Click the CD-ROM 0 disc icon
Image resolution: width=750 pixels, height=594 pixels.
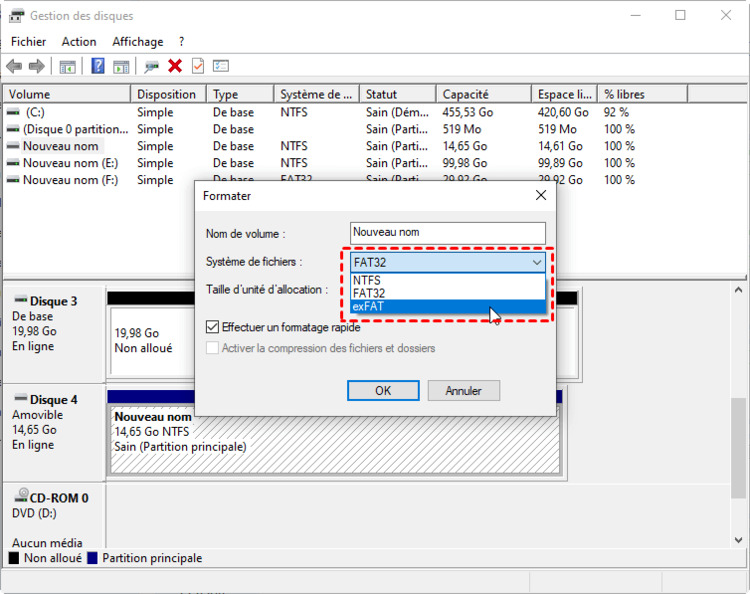pyautogui.click(x=22, y=495)
